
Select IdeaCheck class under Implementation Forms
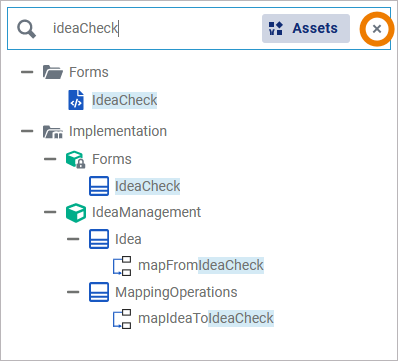(x=147, y=186)
